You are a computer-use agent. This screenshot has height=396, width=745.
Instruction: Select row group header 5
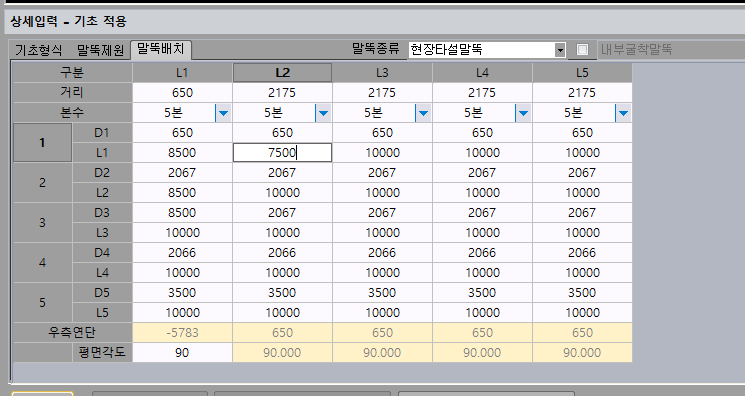point(43,302)
